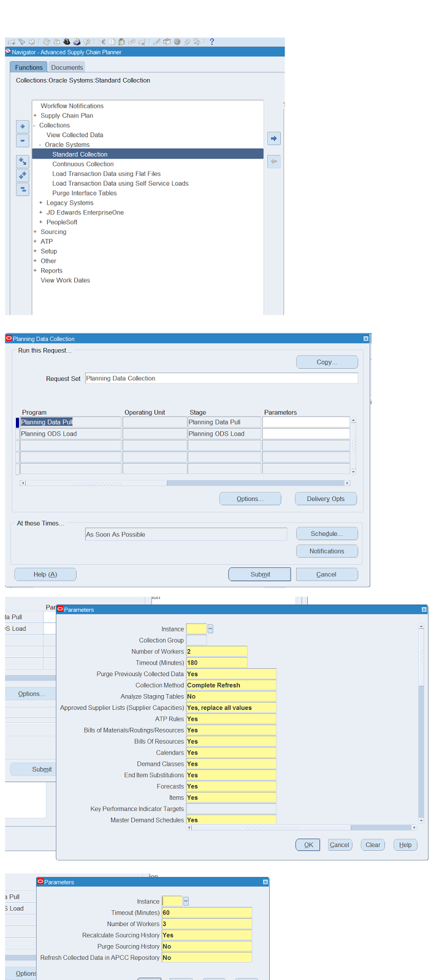This screenshot has height=980, width=442.
Task: Click the Planning Data Collection horizontal scrollbar
Action: coord(185,483)
